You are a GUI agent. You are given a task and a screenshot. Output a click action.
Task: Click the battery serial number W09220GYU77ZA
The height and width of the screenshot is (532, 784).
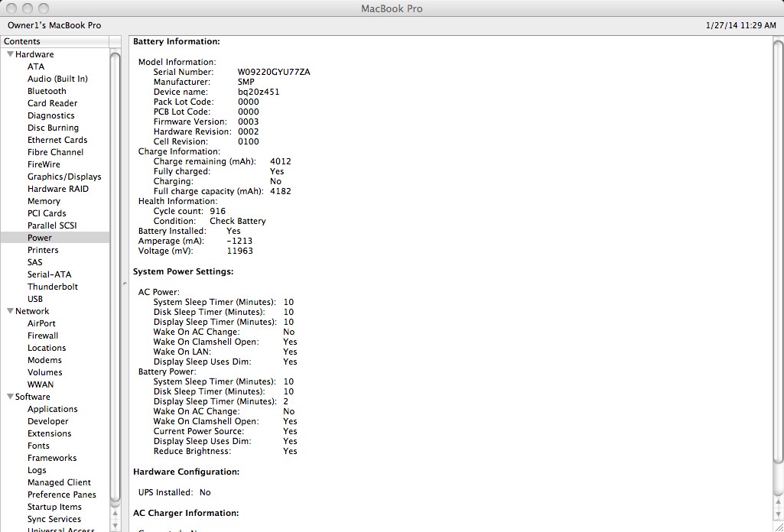(274, 72)
